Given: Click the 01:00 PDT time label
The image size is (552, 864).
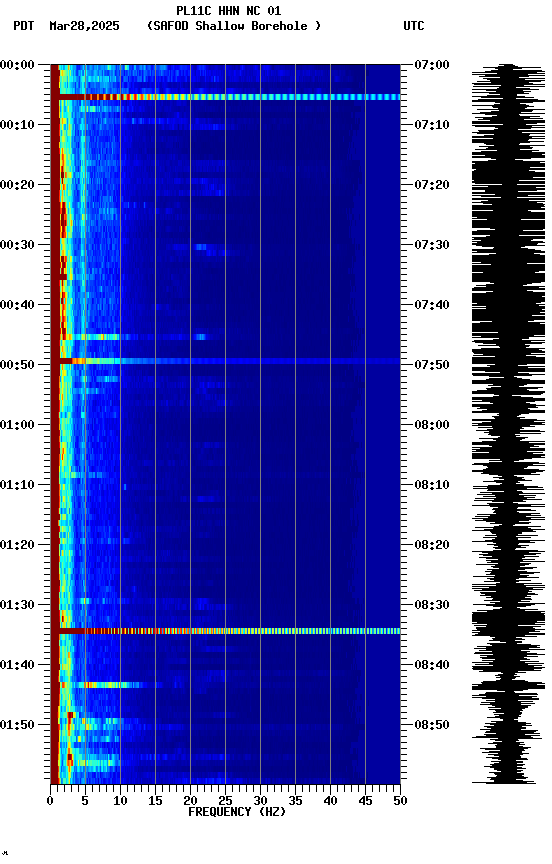Looking at the screenshot, I should [17, 425].
